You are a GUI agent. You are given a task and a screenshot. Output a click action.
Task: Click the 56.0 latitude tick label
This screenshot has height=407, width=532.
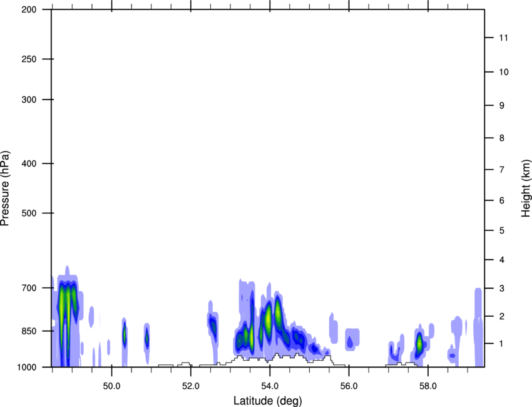(349, 386)
